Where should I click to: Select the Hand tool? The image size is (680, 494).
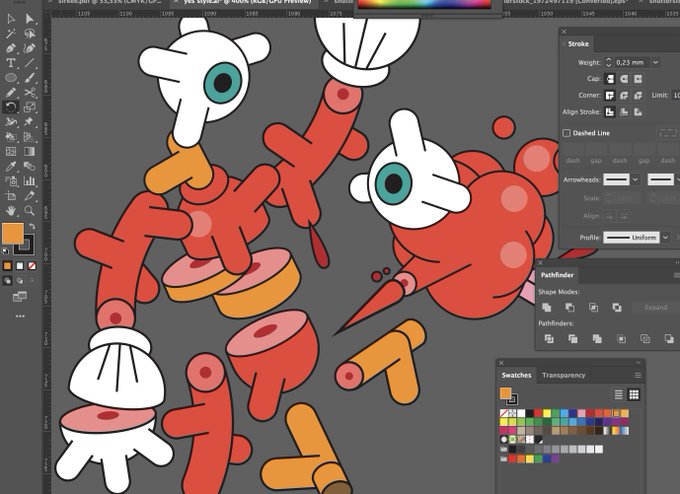[x=11, y=211]
